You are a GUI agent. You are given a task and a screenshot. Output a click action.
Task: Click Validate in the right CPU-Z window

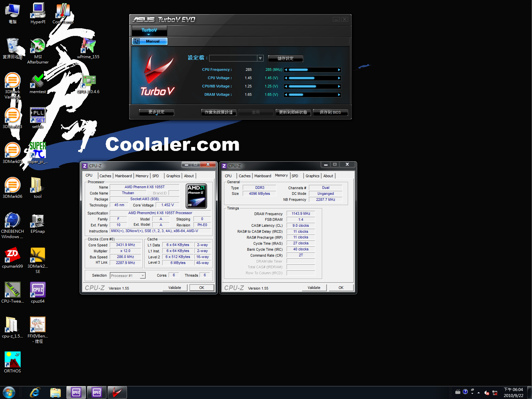pos(314,288)
